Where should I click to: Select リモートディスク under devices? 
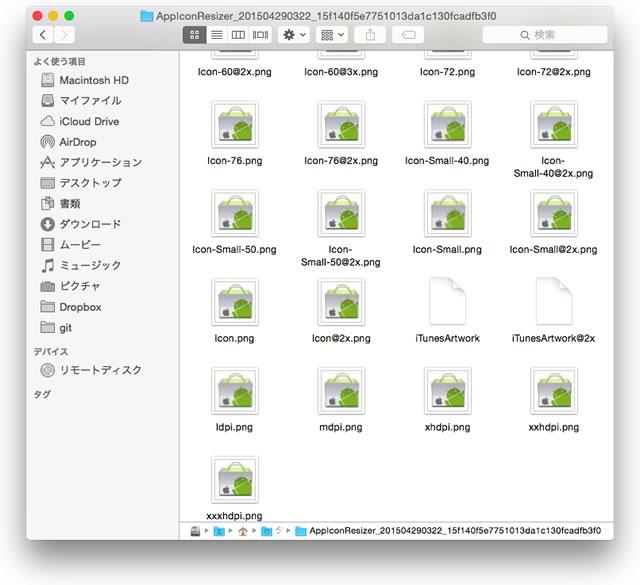coord(91,370)
